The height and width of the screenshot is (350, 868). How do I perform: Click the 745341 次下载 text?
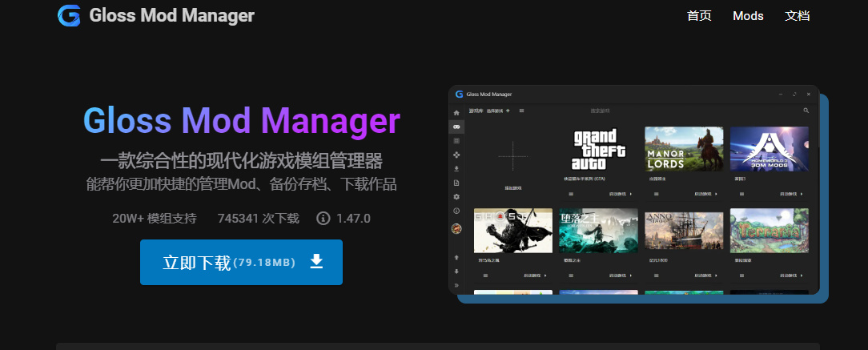(x=259, y=218)
